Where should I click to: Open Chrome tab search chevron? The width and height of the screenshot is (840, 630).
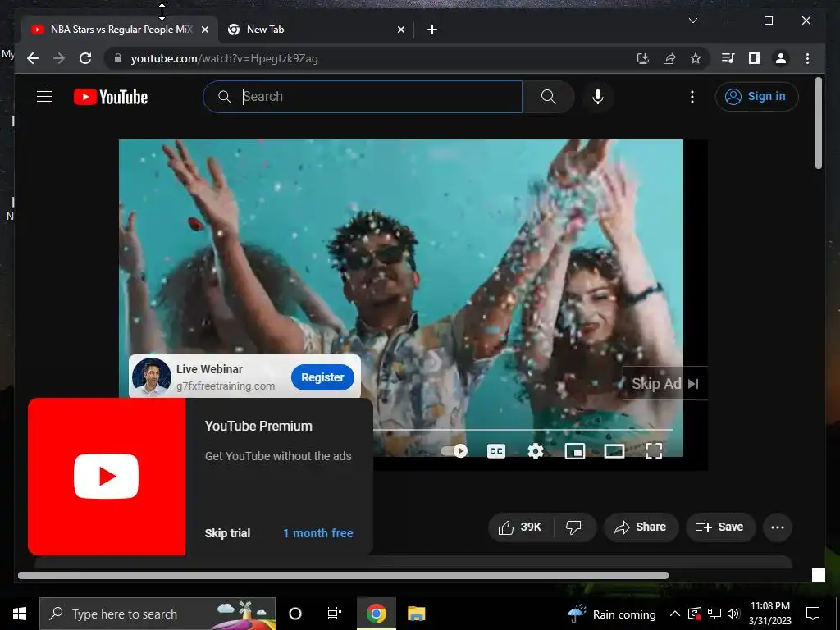692,21
